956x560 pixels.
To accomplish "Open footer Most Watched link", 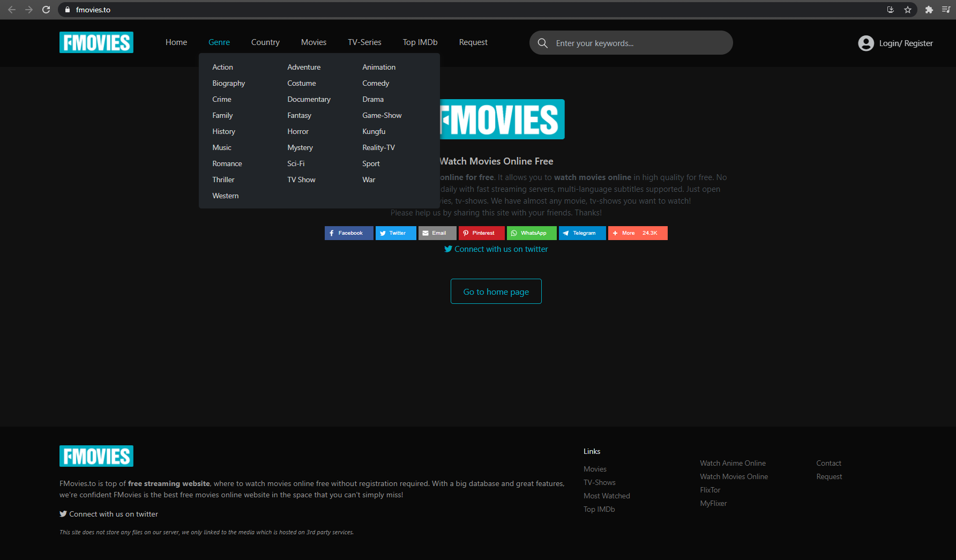I will [607, 496].
